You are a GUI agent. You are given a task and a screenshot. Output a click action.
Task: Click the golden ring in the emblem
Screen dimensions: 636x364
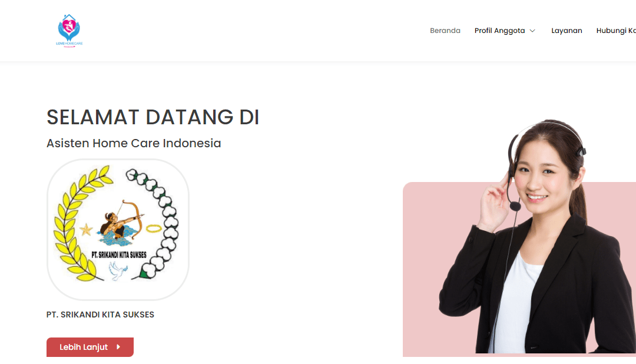pyautogui.click(x=154, y=229)
